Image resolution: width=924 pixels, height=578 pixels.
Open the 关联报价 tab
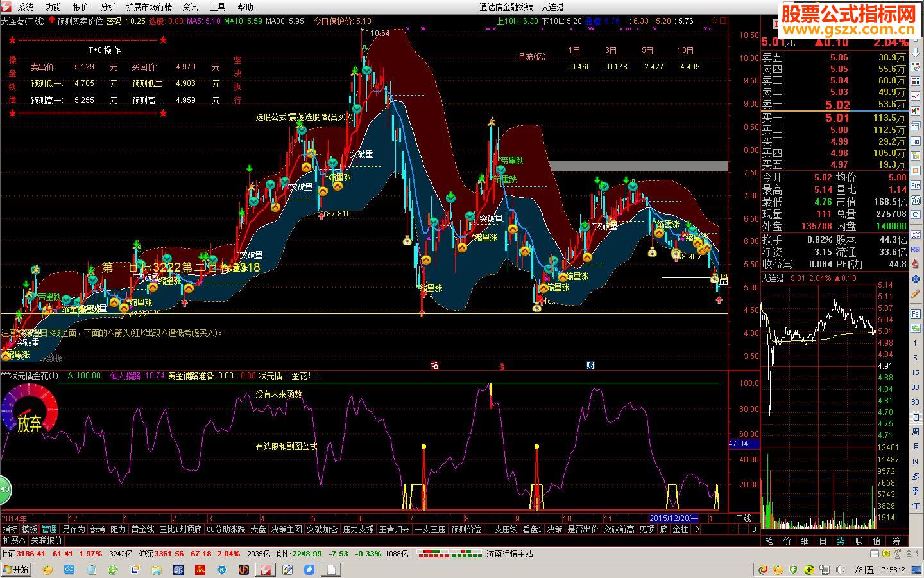coord(47,540)
